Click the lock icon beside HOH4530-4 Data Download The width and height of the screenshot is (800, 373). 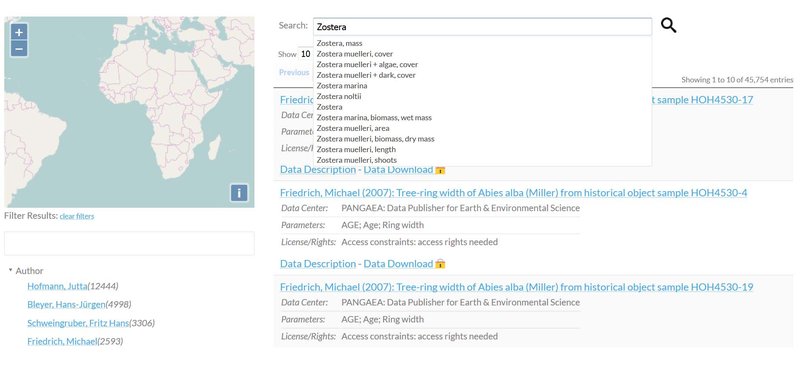pyautogui.click(x=440, y=264)
